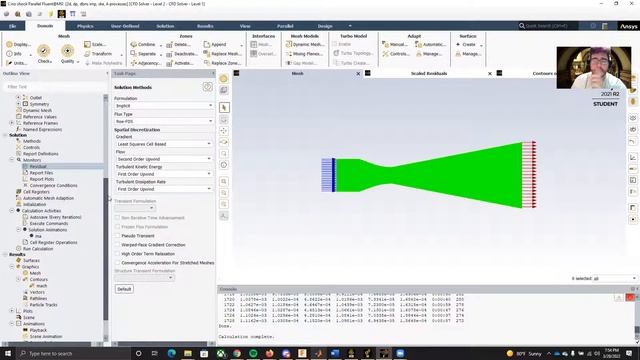The image size is (640, 360).
Task: Click Delete zones
Action: tap(178, 44)
